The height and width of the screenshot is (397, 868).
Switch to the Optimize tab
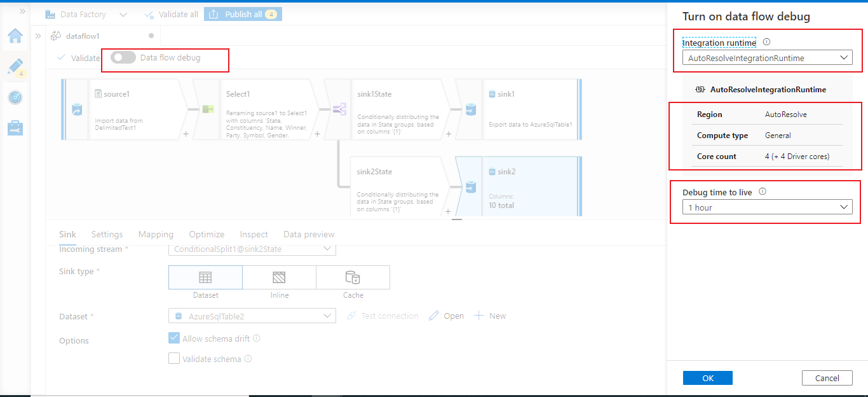207,234
